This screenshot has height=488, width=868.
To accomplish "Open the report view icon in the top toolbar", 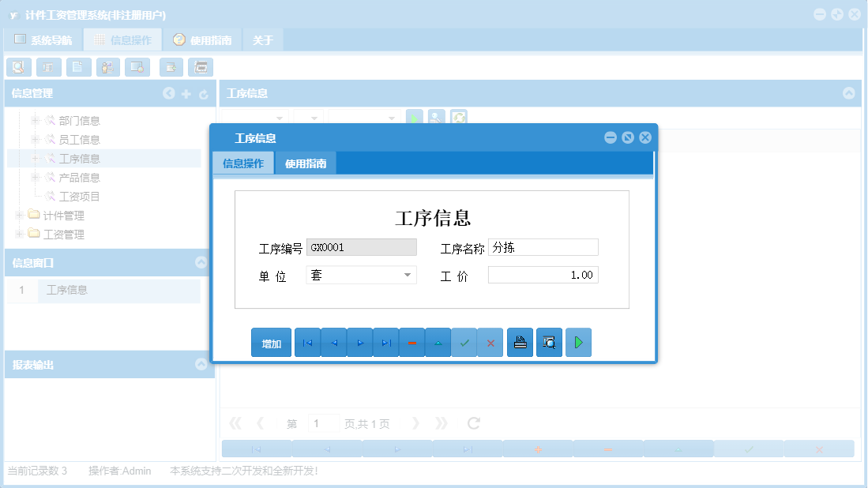I will click(x=48, y=67).
